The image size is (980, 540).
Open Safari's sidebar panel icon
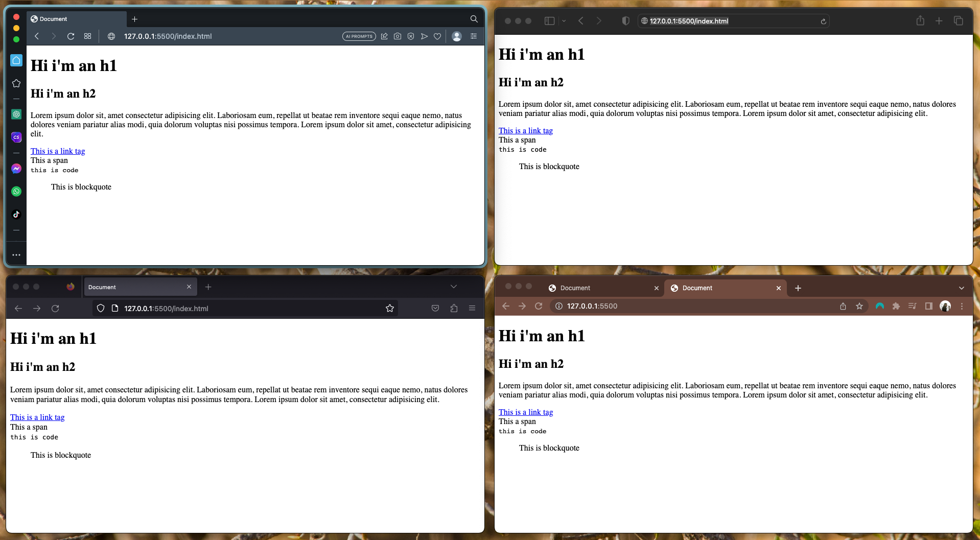549,21
